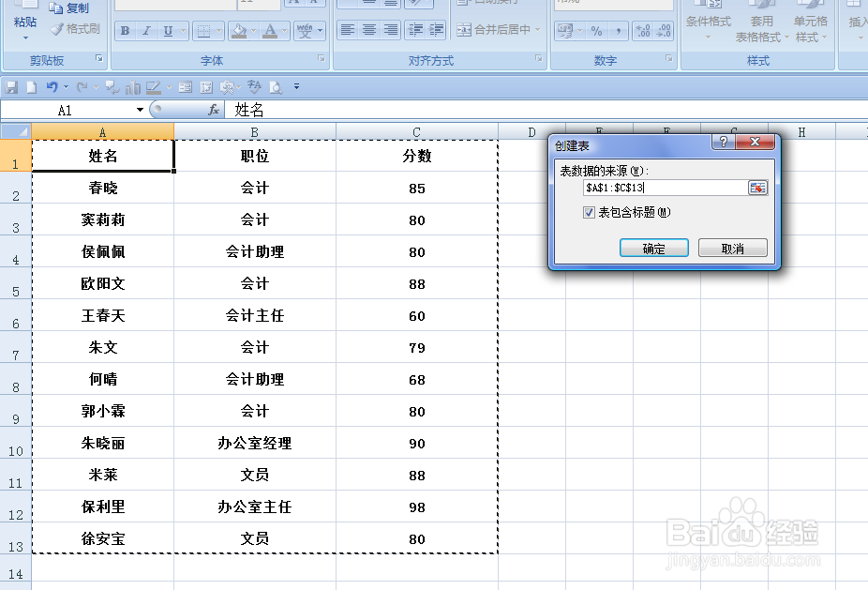This screenshot has height=590, width=868.
Task: Customize quick access toolbar dropdown
Action: (297, 87)
